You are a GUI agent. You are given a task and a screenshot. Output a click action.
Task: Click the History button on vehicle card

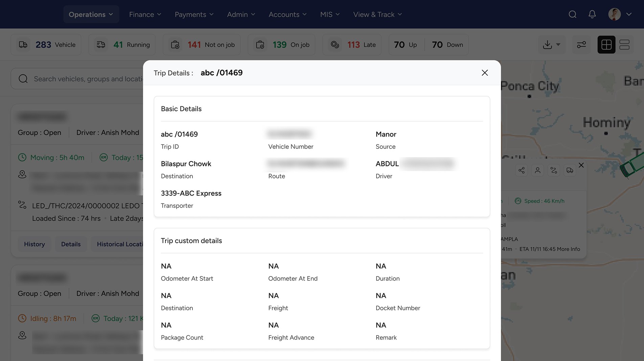pos(34,244)
